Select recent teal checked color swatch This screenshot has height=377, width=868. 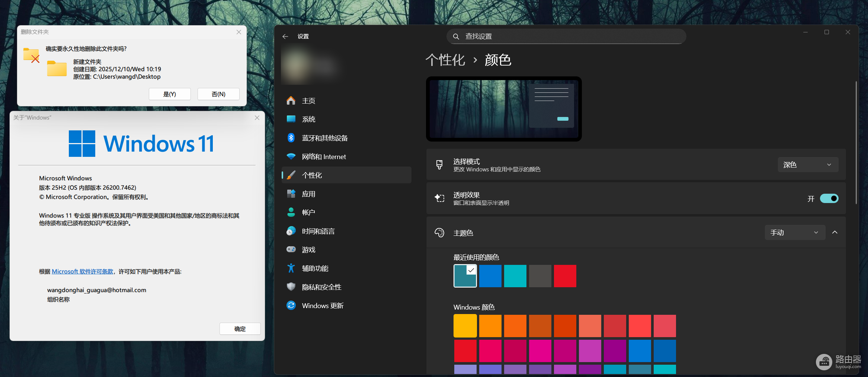pyautogui.click(x=465, y=276)
